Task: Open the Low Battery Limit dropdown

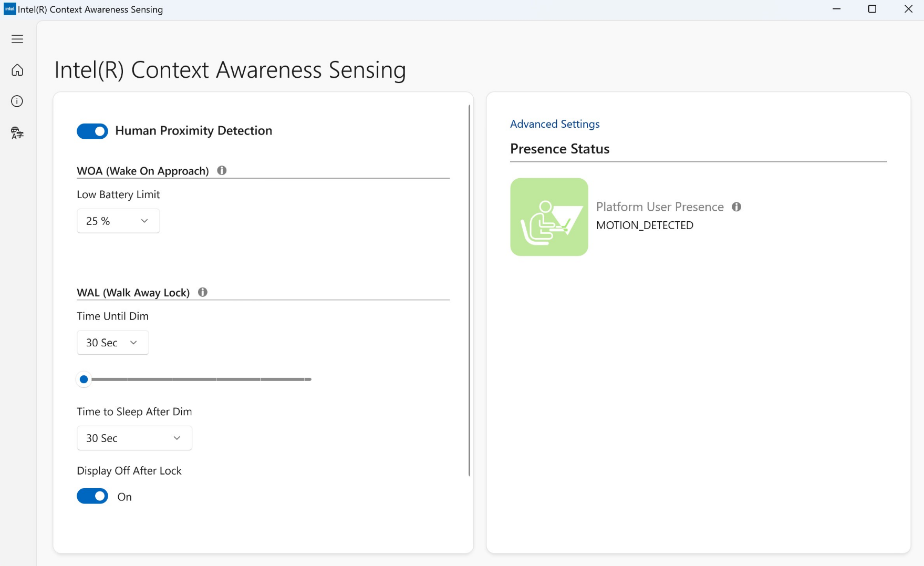Action: tap(118, 221)
